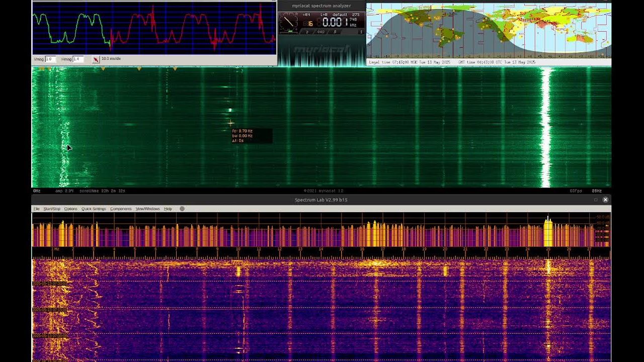Open the Start/Stop menu
The image size is (644, 362).
[x=52, y=209]
